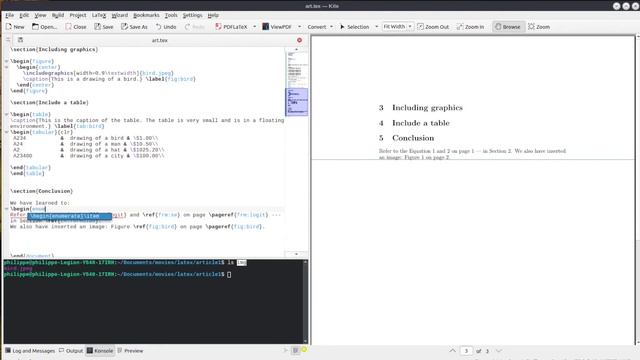This screenshot has width=640, height=360.
Task: Open the File menu
Action: (9, 15)
